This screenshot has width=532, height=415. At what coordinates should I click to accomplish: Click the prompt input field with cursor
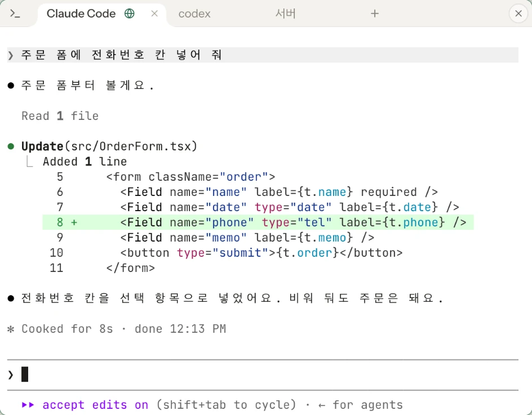[x=263, y=374]
